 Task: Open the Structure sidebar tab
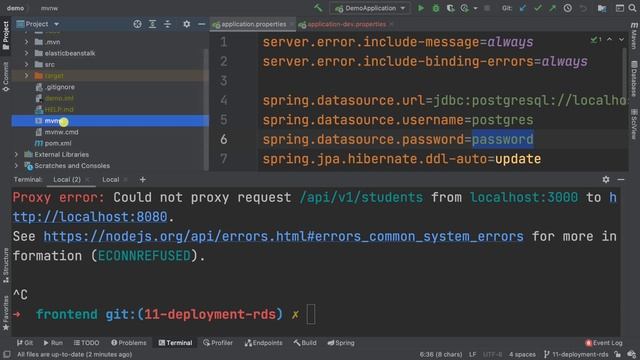[x=6, y=265]
